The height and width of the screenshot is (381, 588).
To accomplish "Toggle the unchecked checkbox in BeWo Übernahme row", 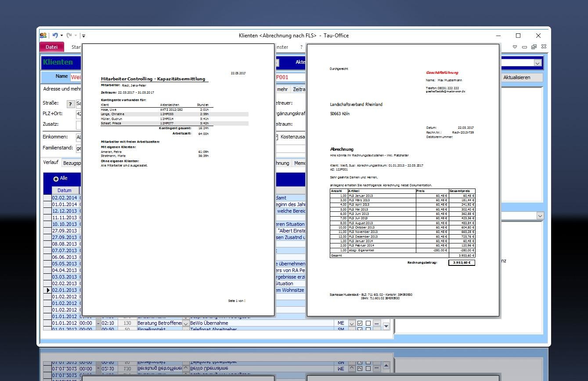I will [x=368, y=323].
